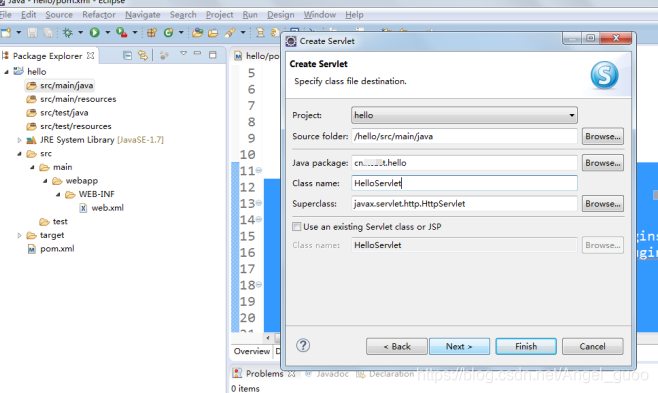658x393 pixels.
Task: Open the Debug dropdown arrow
Action: [x=80, y=32]
